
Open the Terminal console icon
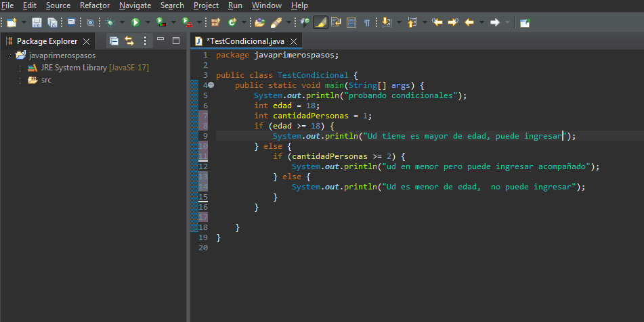(72, 22)
